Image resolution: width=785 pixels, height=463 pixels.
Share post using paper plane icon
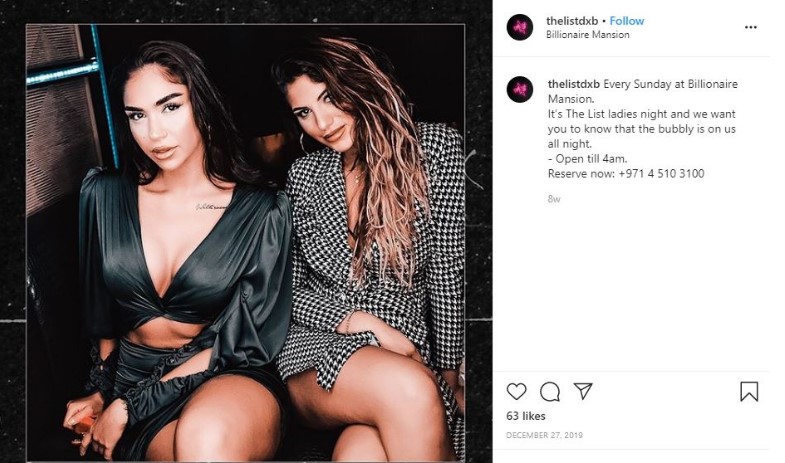tap(583, 391)
